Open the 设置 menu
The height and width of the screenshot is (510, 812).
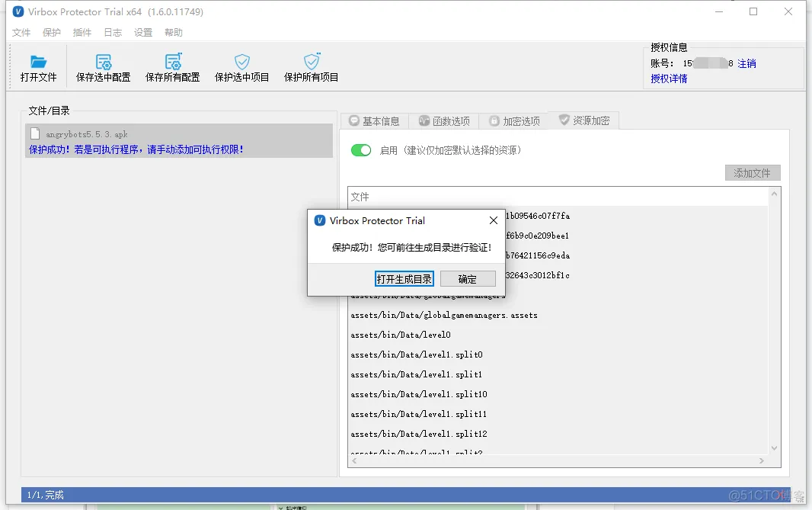pos(143,33)
